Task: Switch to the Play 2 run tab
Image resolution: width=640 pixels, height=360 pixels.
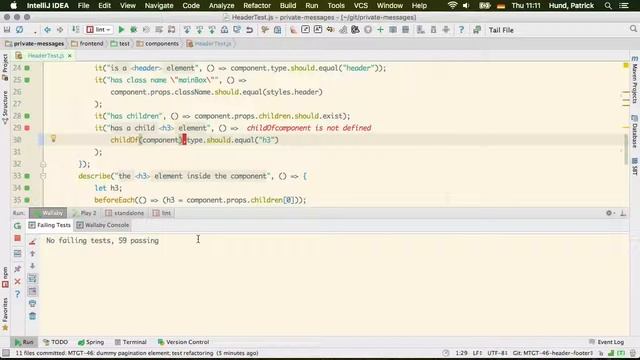Action: point(84,213)
